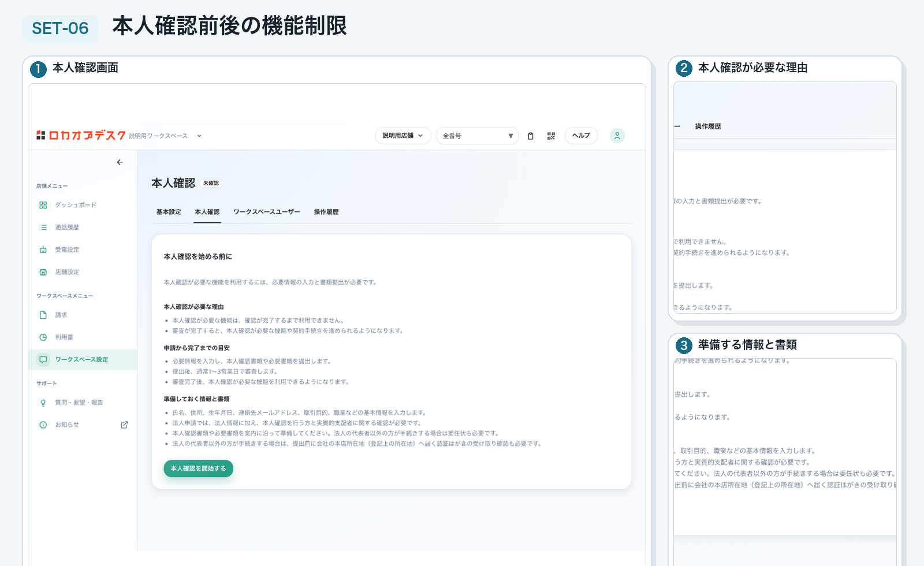The image size is (924, 566).
Task: Click the ワークスペース設定 chat icon
Action: [43, 359]
